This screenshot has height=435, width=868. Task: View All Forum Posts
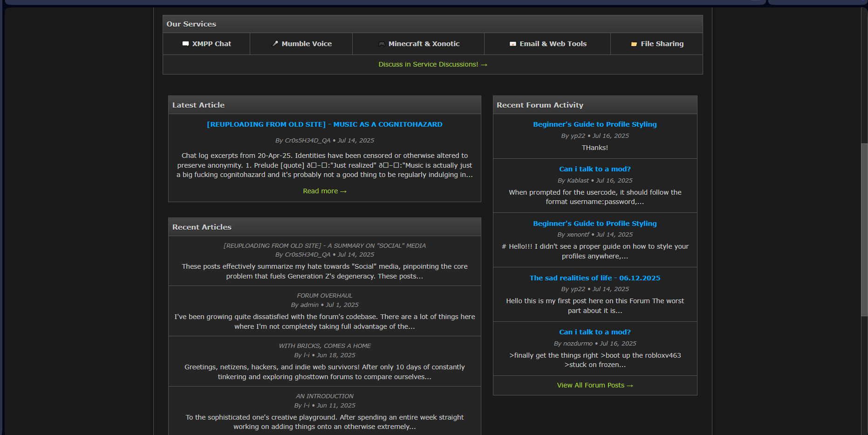click(595, 385)
